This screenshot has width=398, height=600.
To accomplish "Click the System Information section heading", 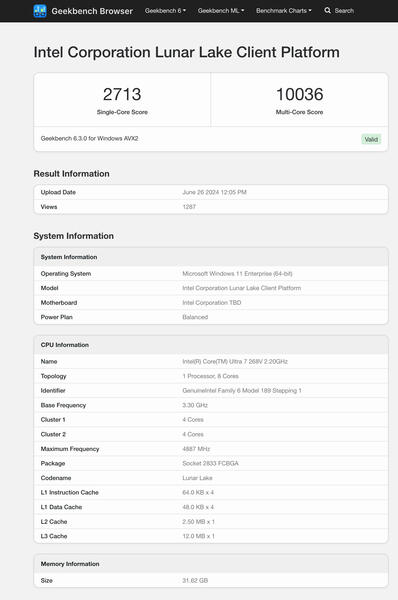I will click(x=73, y=236).
